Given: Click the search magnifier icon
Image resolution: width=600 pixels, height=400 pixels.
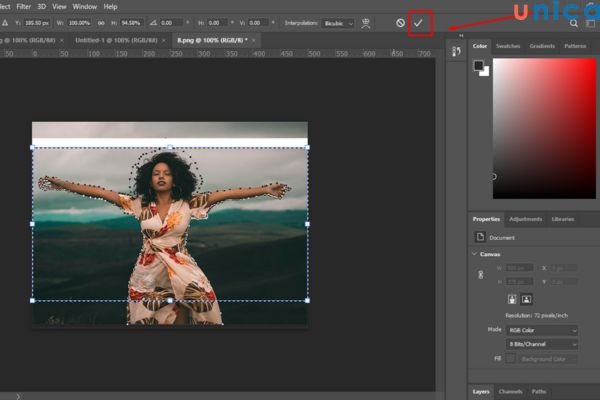Looking at the screenshot, I should click(x=573, y=22).
